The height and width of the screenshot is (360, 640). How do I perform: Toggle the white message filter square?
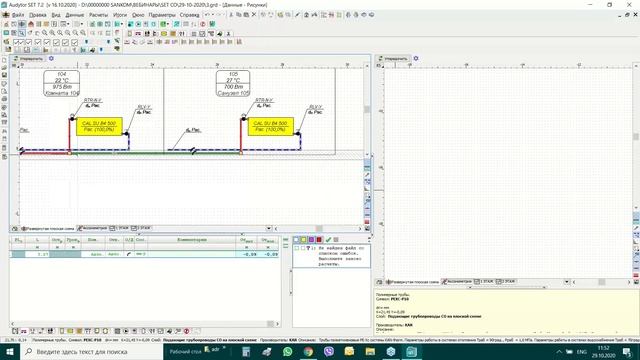(x=296, y=240)
